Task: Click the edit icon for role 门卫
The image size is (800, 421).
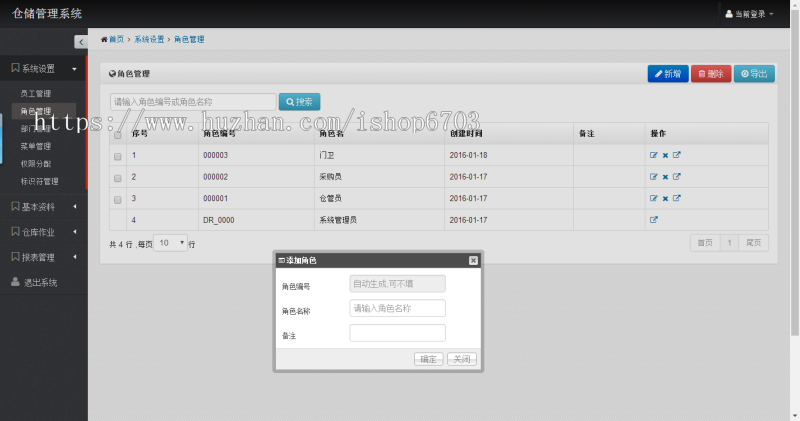Action: pos(654,155)
